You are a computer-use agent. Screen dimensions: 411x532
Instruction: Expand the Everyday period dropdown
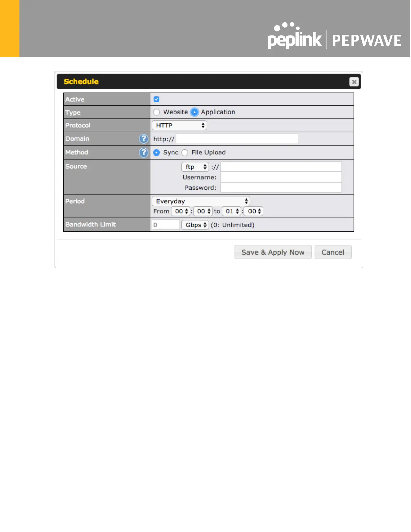(201, 201)
